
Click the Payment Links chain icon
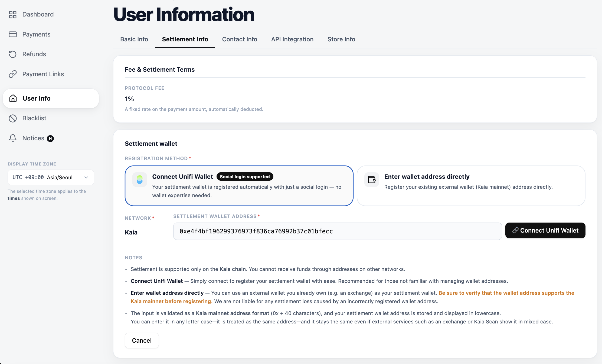click(13, 74)
